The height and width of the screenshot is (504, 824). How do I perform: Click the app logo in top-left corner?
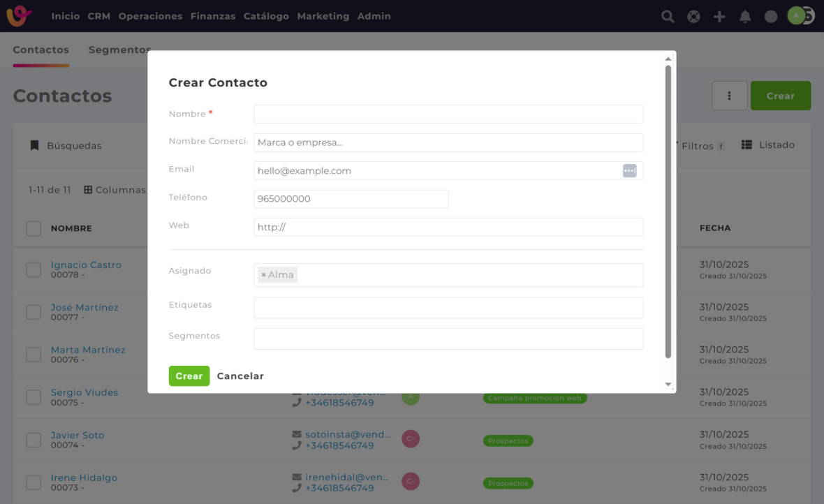coord(19,15)
